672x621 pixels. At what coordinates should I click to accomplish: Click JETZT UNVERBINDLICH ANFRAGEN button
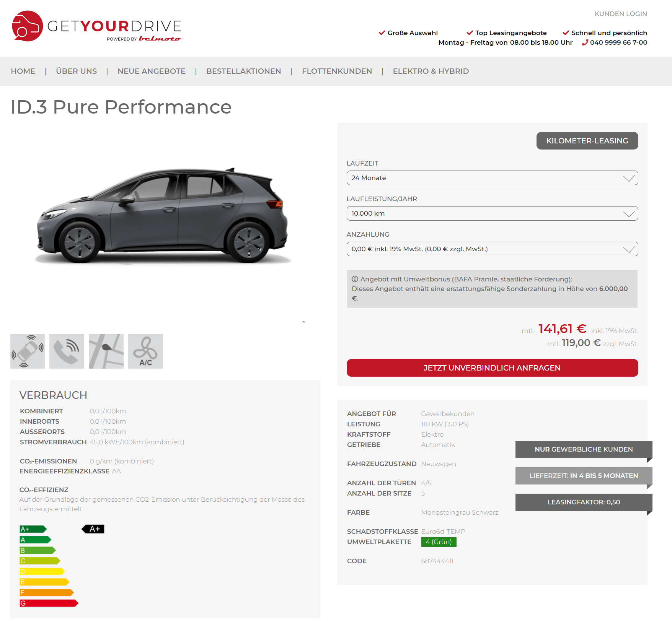492,368
